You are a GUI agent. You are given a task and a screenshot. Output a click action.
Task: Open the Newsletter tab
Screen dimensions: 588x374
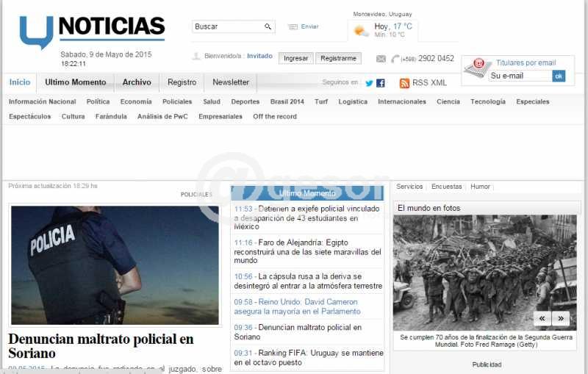[x=231, y=82]
